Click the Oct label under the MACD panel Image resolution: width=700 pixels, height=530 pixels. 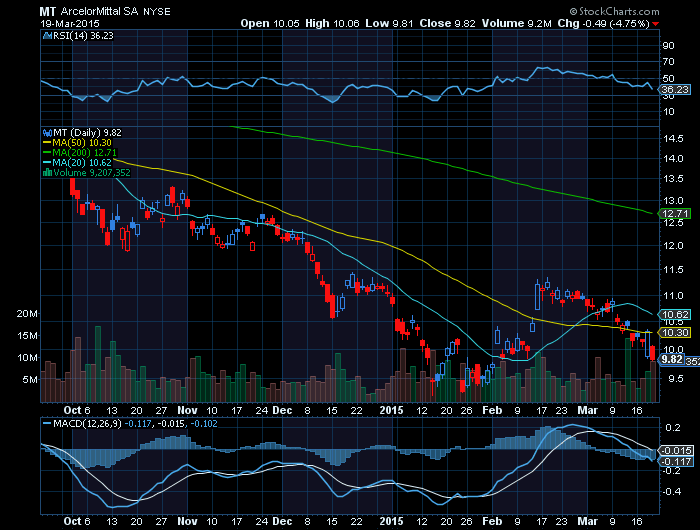(x=72, y=521)
